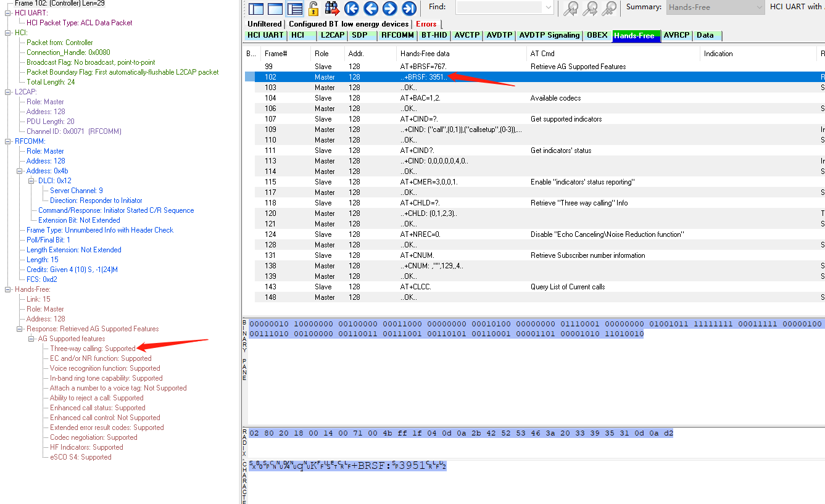The image size is (825, 504).
Task: Click the hex bytes line in the Radix pane
Action: click(x=462, y=433)
